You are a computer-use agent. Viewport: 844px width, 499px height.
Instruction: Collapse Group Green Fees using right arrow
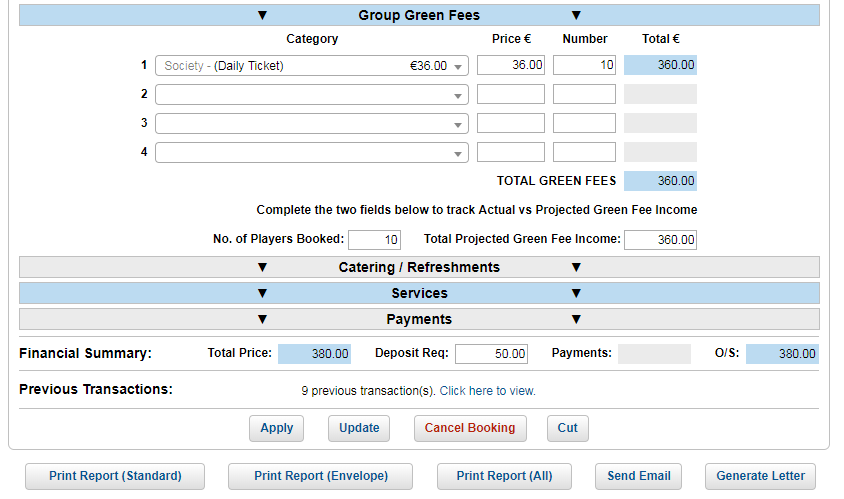576,15
